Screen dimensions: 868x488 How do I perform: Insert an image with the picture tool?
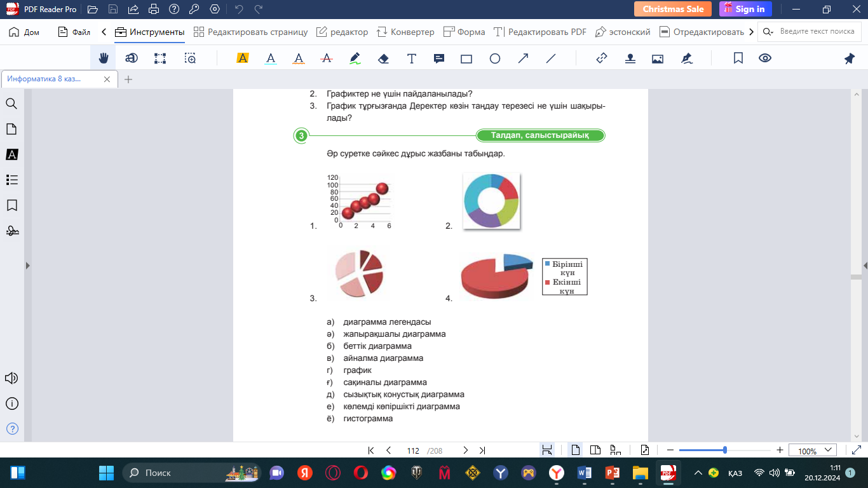pos(658,58)
